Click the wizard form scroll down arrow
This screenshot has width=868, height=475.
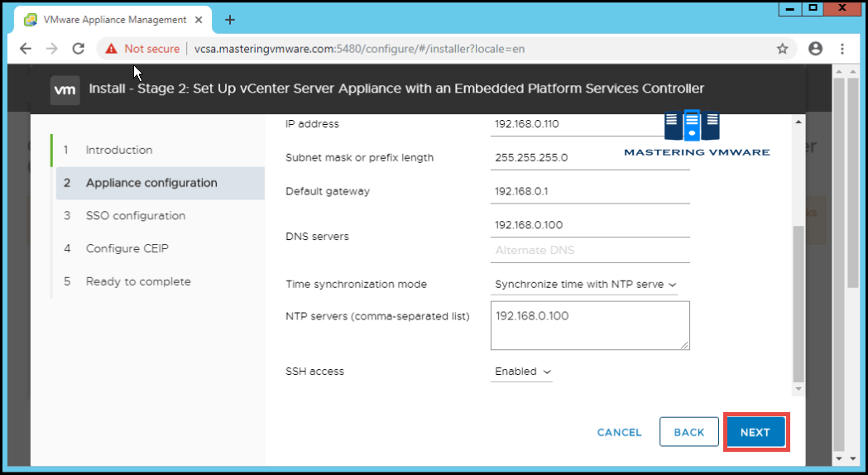pyautogui.click(x=798, y=389)
